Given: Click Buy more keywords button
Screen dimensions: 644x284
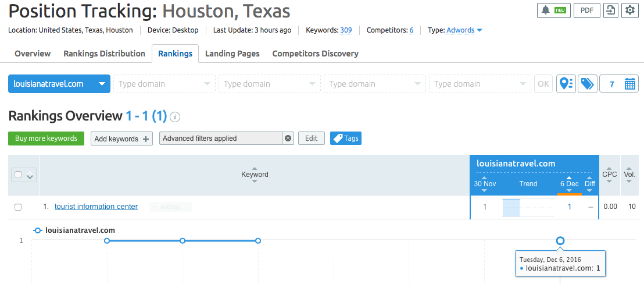Looking at the screenshot, I should click(46, 139).
